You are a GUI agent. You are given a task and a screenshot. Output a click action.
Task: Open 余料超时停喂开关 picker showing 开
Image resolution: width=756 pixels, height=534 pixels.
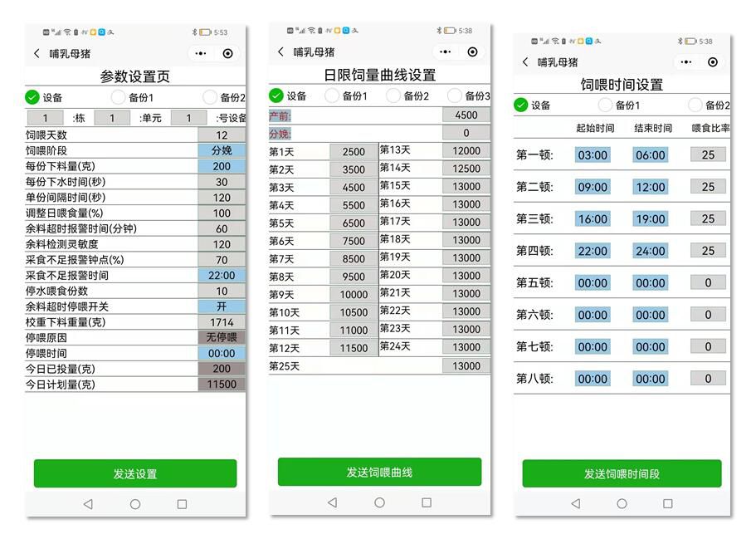click(222, 306)
